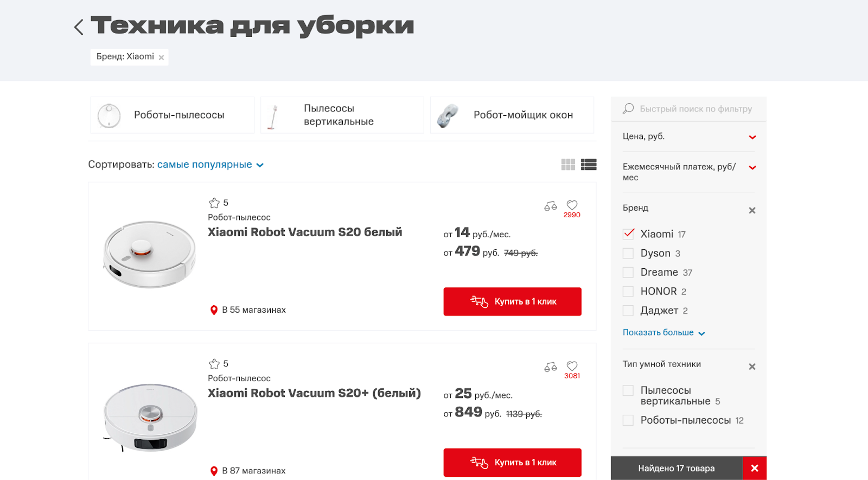Screen dimensions: 868x480
Task: Open the Робот-мойщик окон category tab
Action: (512, 115)
